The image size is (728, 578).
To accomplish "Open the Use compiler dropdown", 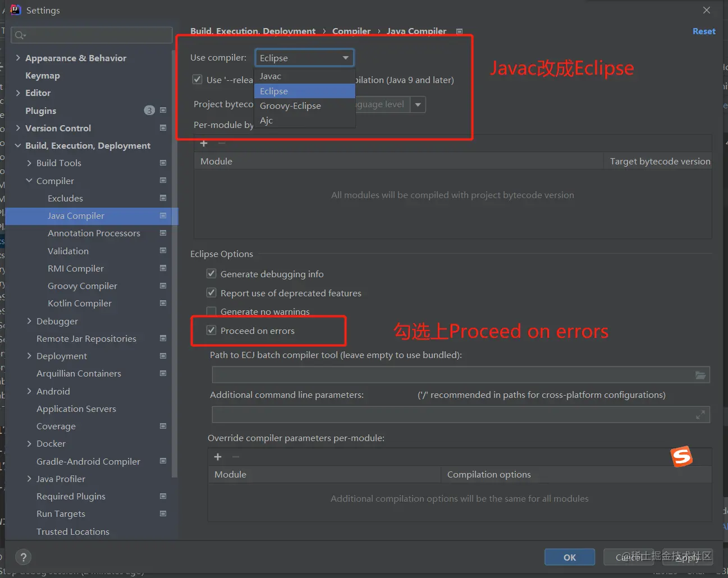I will (304, 58).
